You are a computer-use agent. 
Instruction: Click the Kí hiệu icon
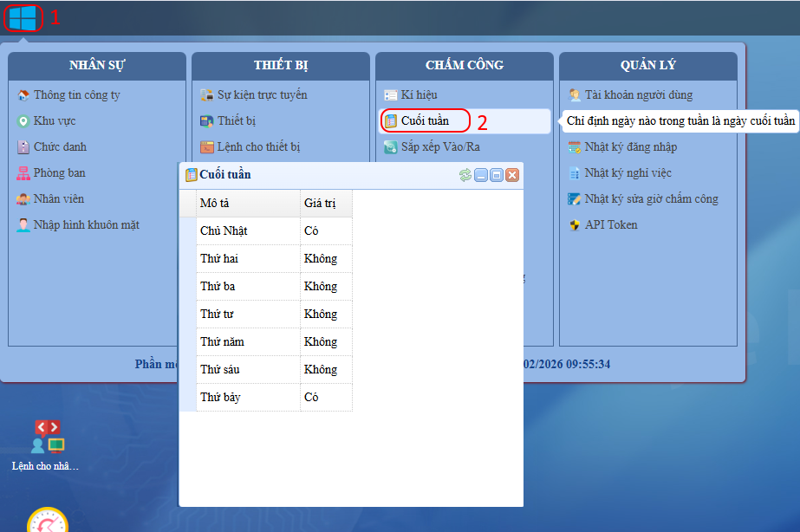pos(391,95)
